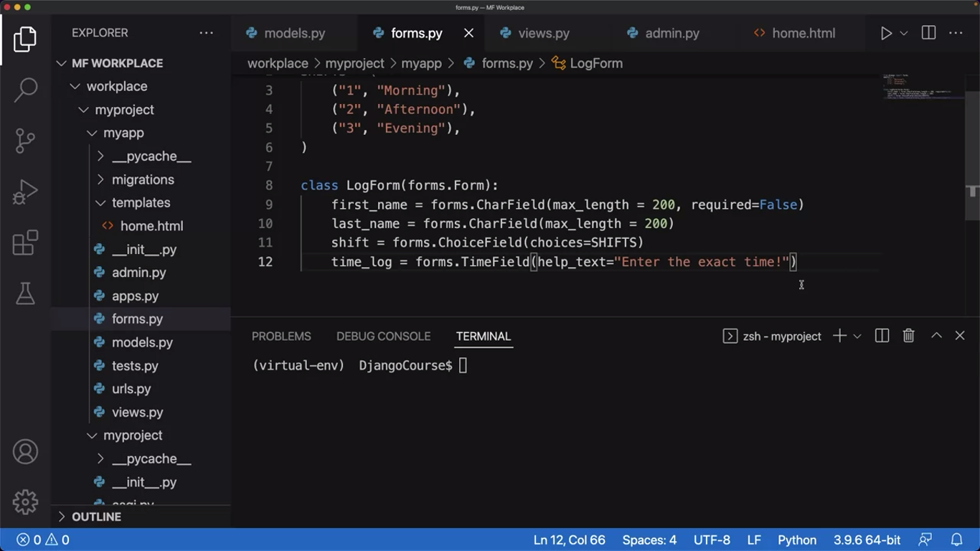Click the Python language mode in status bar
Viewport: 980px width, 551px height.
coord(797,540)
